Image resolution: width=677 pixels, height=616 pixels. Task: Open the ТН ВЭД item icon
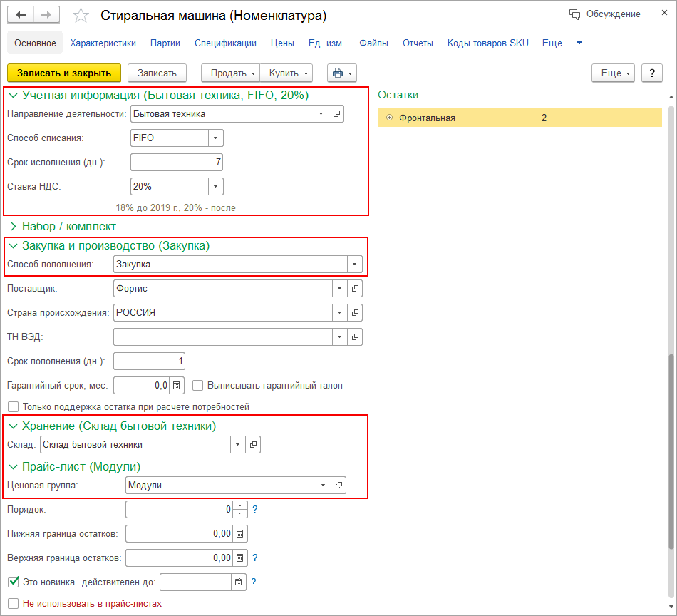(x=355, y=337)
